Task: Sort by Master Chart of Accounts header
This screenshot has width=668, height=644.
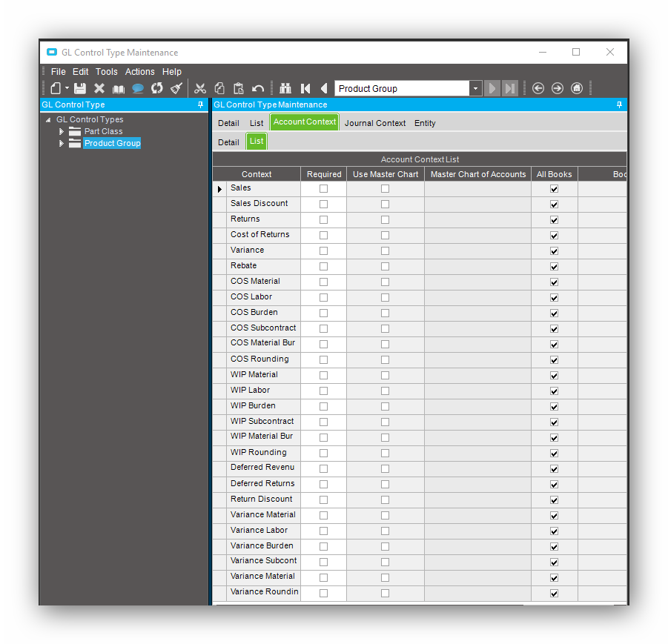Action: (x=478, y=174)
